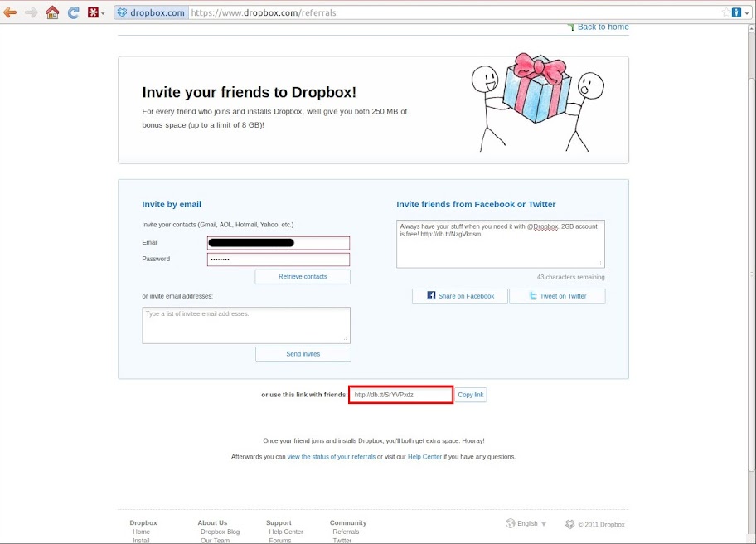
Task: Edit the Facebook or Twitter message textbox
Action: (x=501, y=244)
